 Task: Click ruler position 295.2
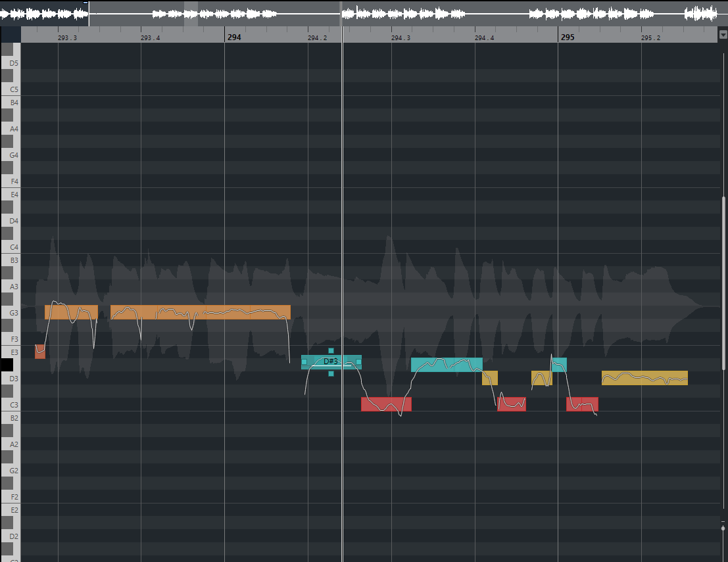(650, 38)
